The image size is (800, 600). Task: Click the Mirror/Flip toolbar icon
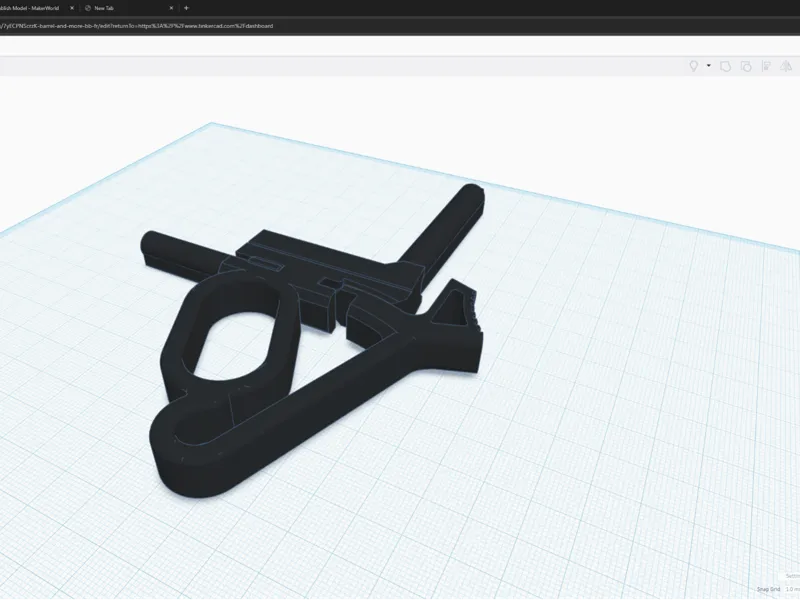(786, 66)
